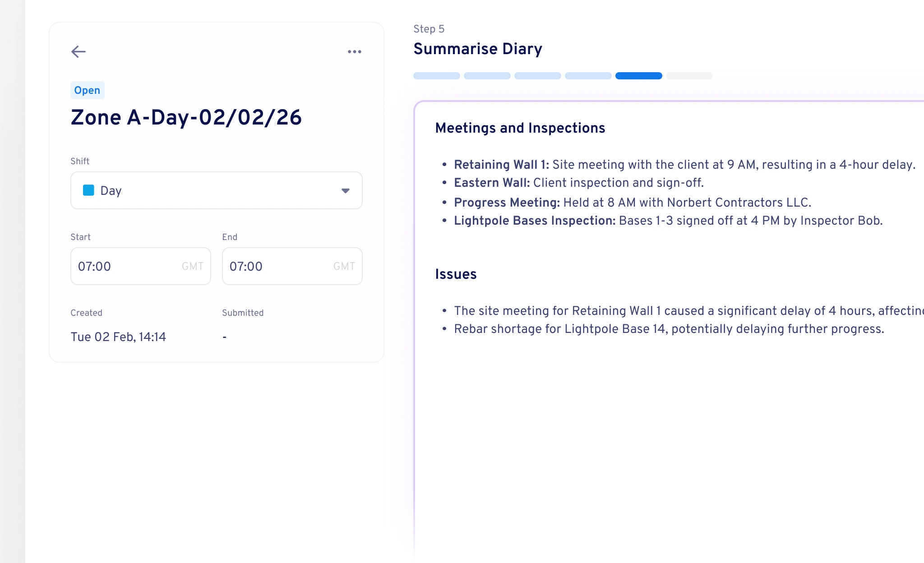Expand the Shift dropdown arrow
Viewport: 924px width, 563px height.
tap(346, 191)
